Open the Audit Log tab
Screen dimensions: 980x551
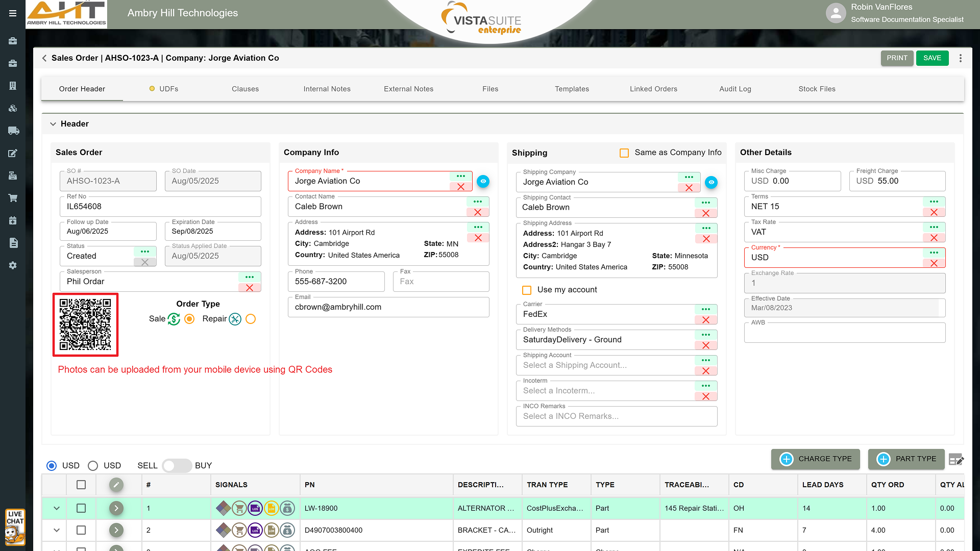click(735, 89)
